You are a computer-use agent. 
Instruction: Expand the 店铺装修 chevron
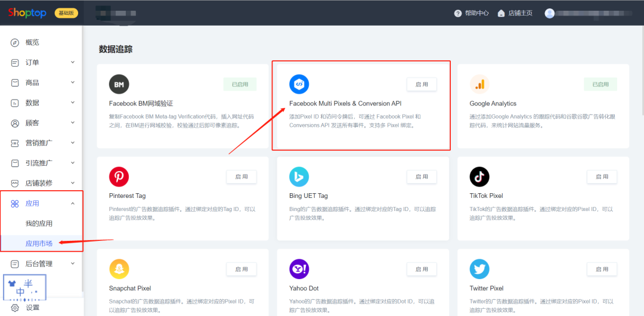pyautogui.click(x=73, y=183)
